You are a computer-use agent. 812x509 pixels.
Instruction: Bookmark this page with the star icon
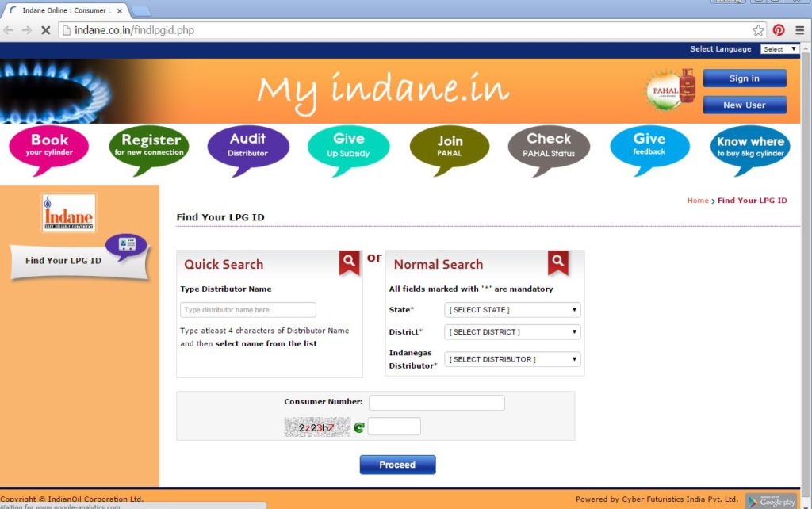tap(758, 30)
